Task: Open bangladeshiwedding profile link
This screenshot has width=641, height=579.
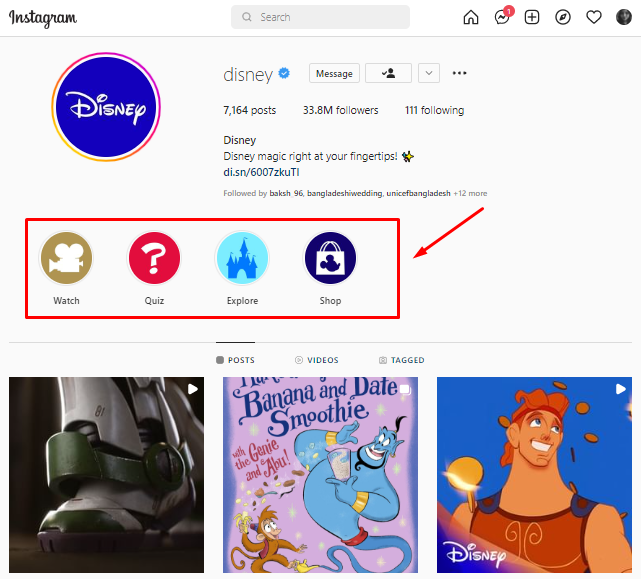Action: 345,193
